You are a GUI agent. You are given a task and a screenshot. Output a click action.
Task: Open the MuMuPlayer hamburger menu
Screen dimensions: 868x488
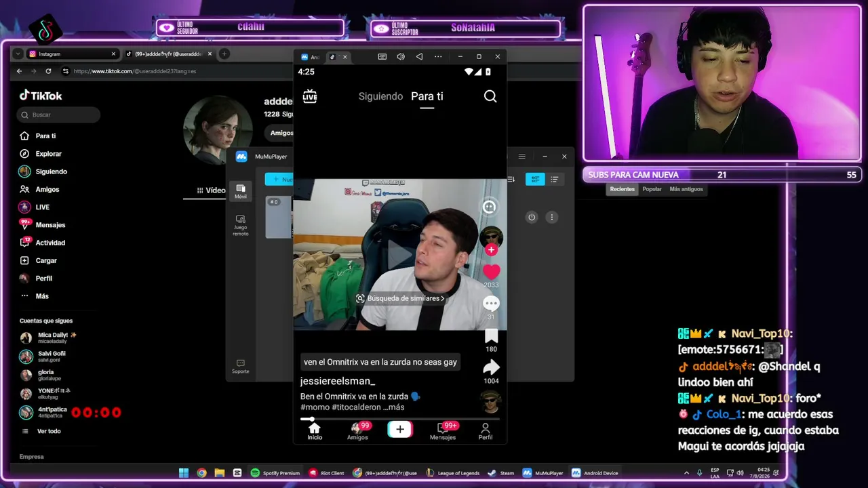[x=521, y=157]
